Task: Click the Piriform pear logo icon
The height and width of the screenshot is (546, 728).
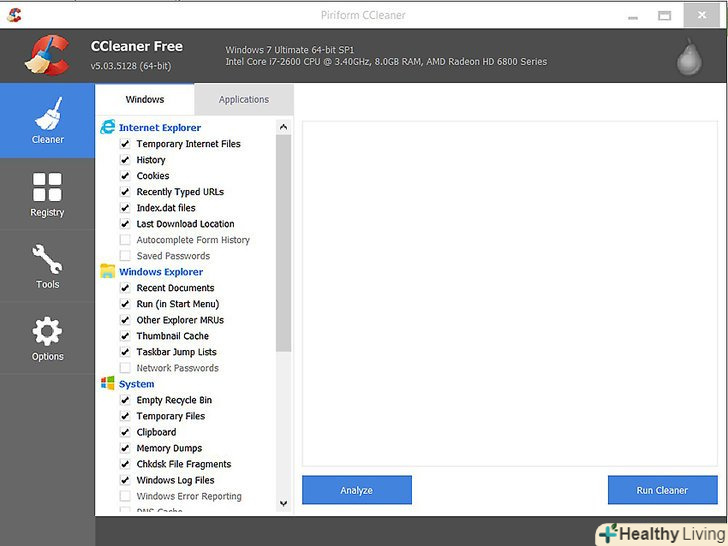Action: coord(689,57)
